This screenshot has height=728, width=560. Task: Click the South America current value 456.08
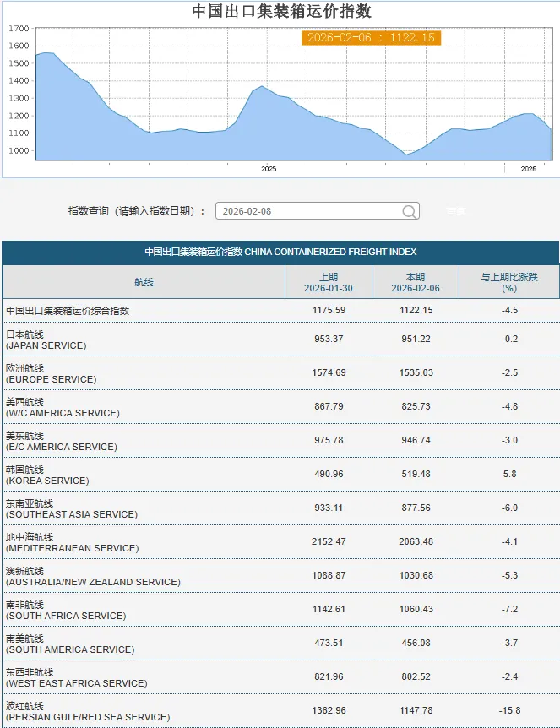[416, 643]
